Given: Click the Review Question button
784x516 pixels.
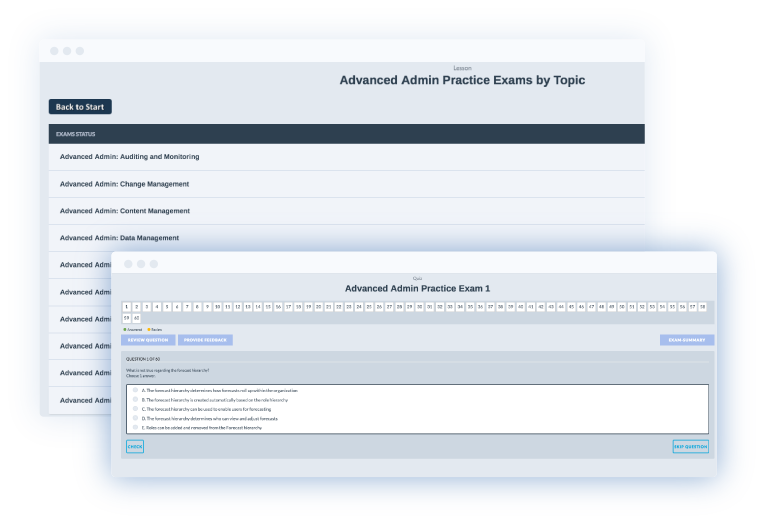Looking at the screenshot, I should (148, 340).
